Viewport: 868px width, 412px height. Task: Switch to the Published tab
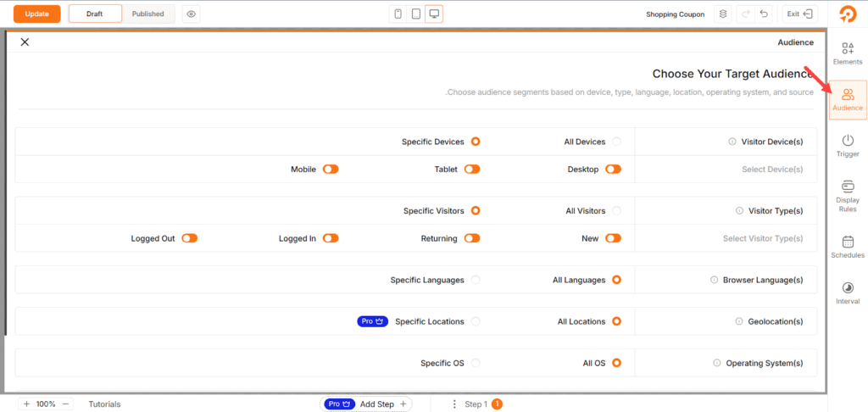(x=148, y=14)
